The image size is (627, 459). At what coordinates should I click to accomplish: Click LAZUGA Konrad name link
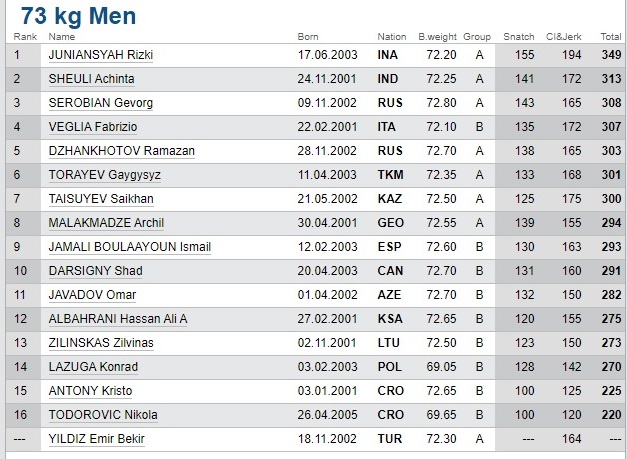coord(94,367)
